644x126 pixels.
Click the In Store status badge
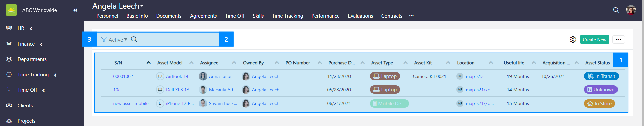click(599, 103)
